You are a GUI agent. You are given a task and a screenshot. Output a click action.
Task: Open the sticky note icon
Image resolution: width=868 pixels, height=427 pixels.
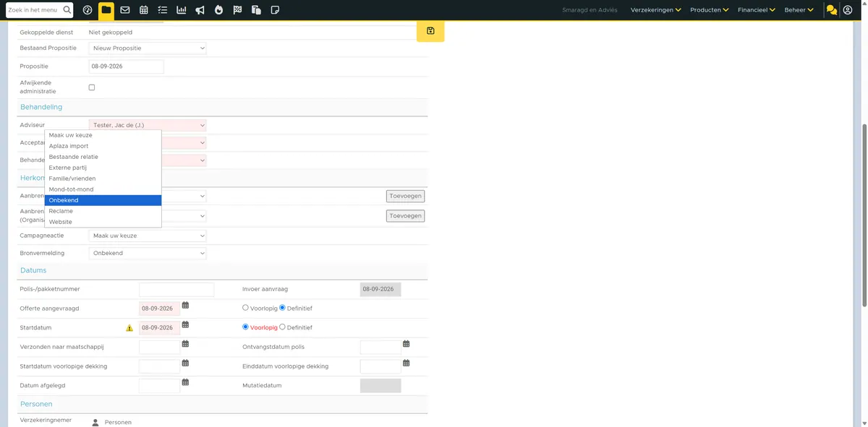coord(275,10)
